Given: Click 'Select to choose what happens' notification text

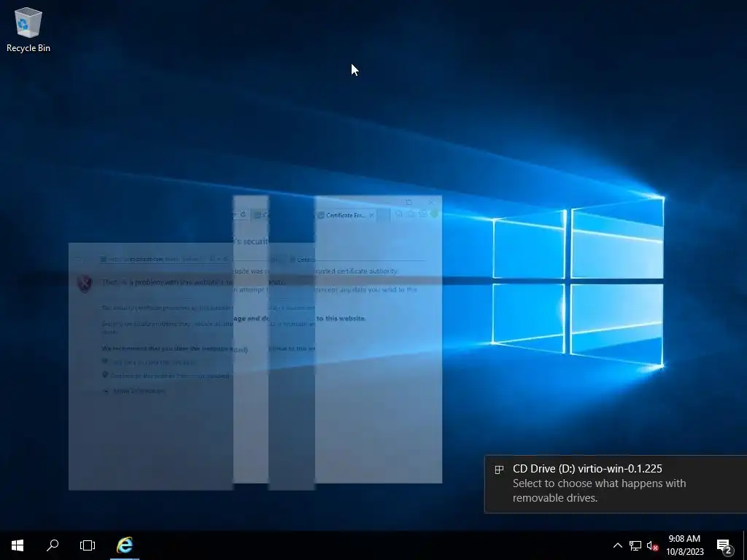Looking at the screenshot, I should tap(600, 491).
